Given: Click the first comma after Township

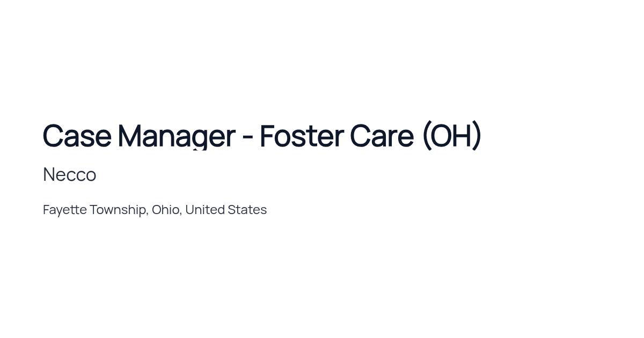Looking at the screenshot, I should (148, 214).
